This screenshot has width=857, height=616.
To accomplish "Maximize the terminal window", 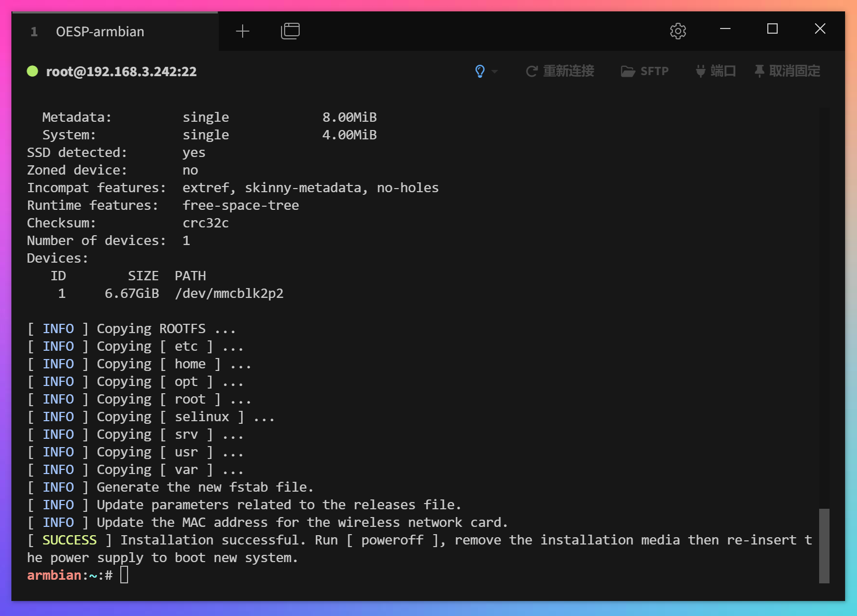I will coord(772,29).
